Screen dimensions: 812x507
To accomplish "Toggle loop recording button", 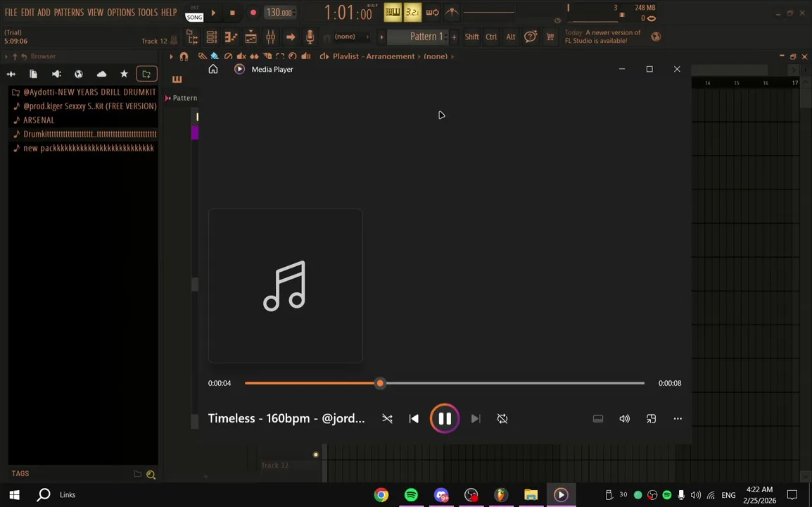I will 432,13.
